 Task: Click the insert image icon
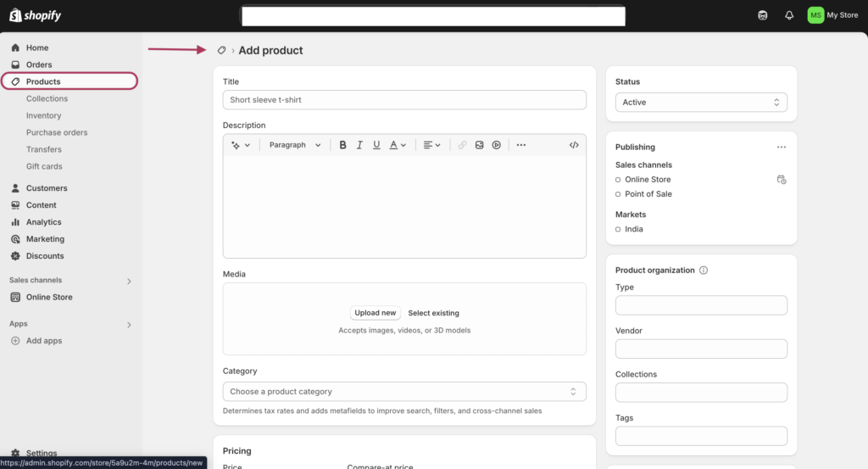480,145
